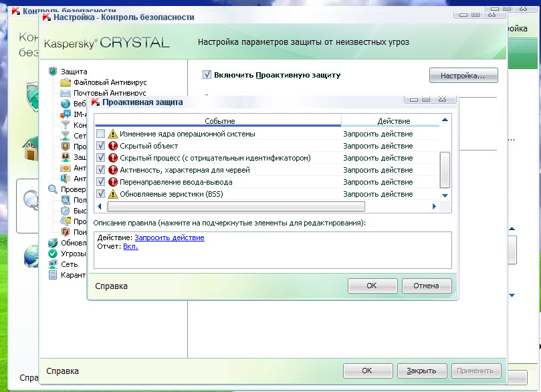
Task: Select the Обновляемые эвристики (BSS) event text
Action: click(171, 194)
